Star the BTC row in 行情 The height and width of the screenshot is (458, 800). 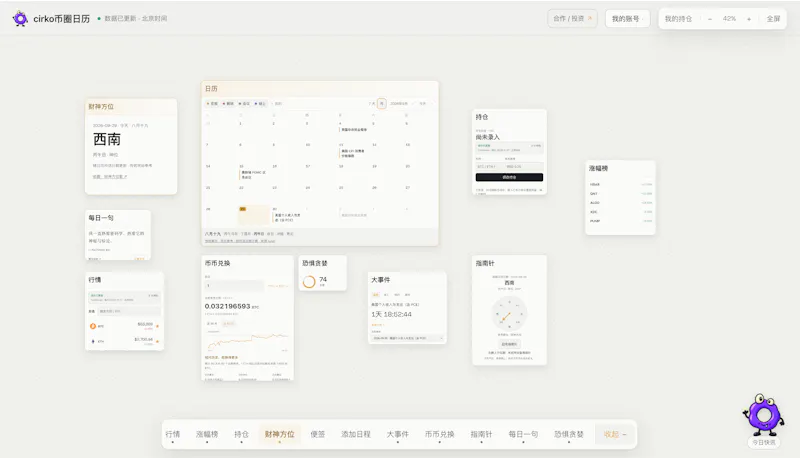pyautogui.click(x=157, y=326)
